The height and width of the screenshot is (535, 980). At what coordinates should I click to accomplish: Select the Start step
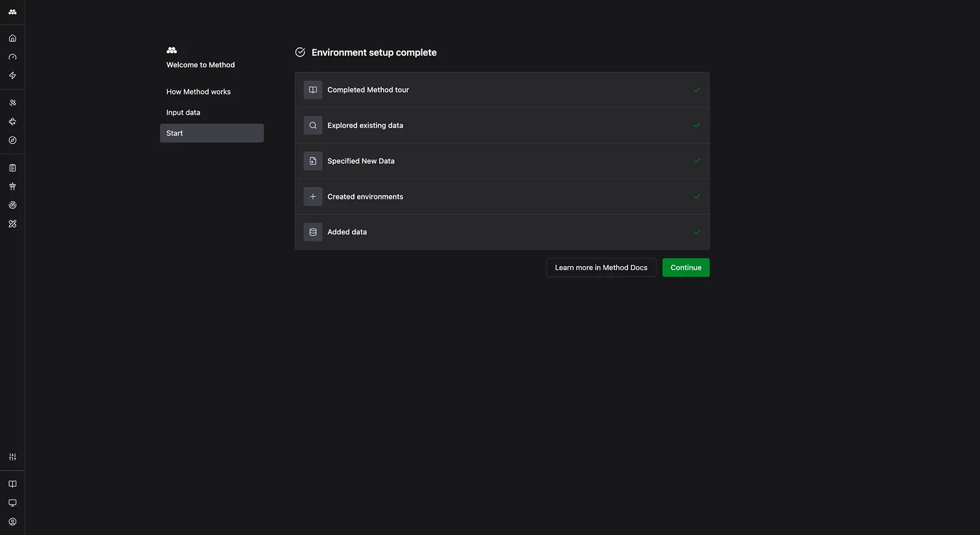pyautogui.click(x=212, y=133)
